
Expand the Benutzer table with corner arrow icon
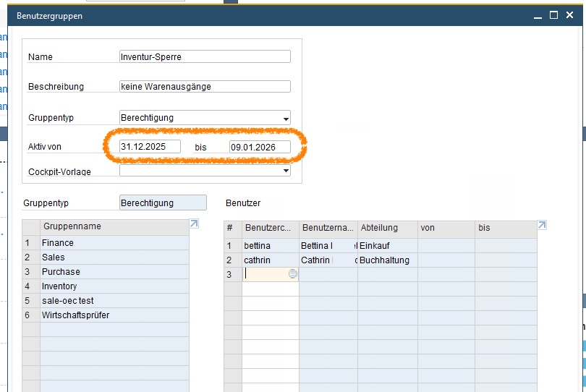pos(542,226)
